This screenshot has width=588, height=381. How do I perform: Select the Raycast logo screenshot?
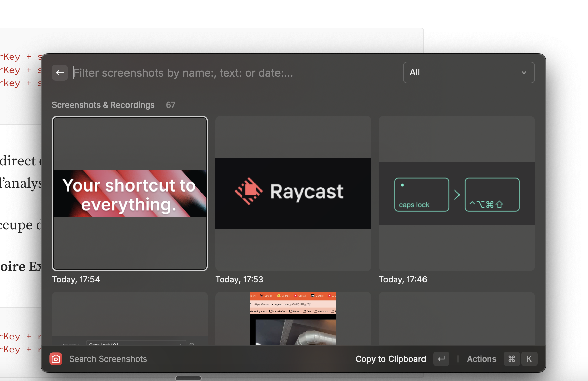point(293,194)
